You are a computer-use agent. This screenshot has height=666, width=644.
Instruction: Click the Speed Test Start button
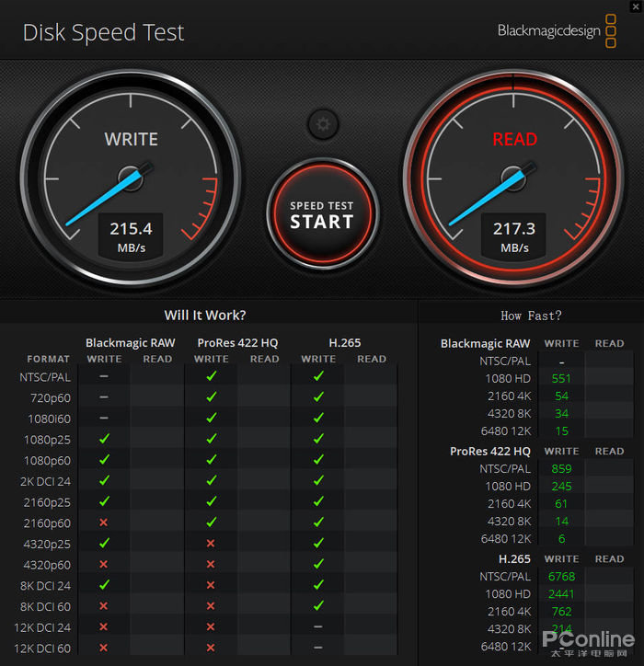pos(322,214)
